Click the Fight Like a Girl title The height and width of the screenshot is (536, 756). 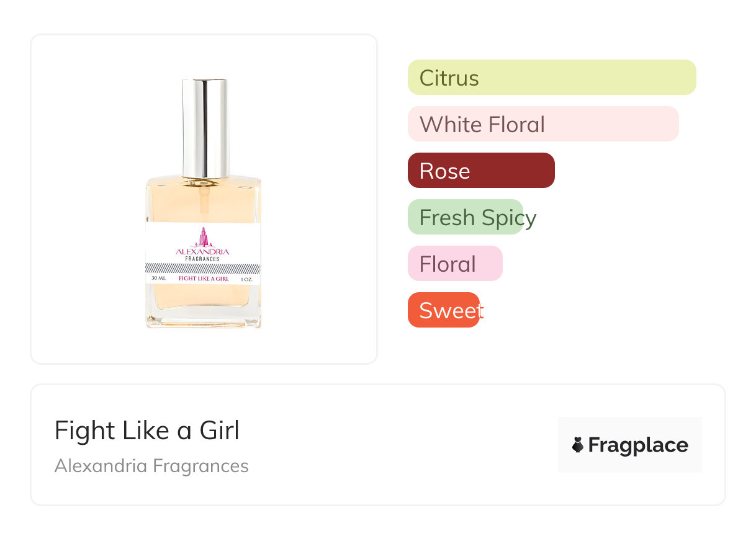146,431
